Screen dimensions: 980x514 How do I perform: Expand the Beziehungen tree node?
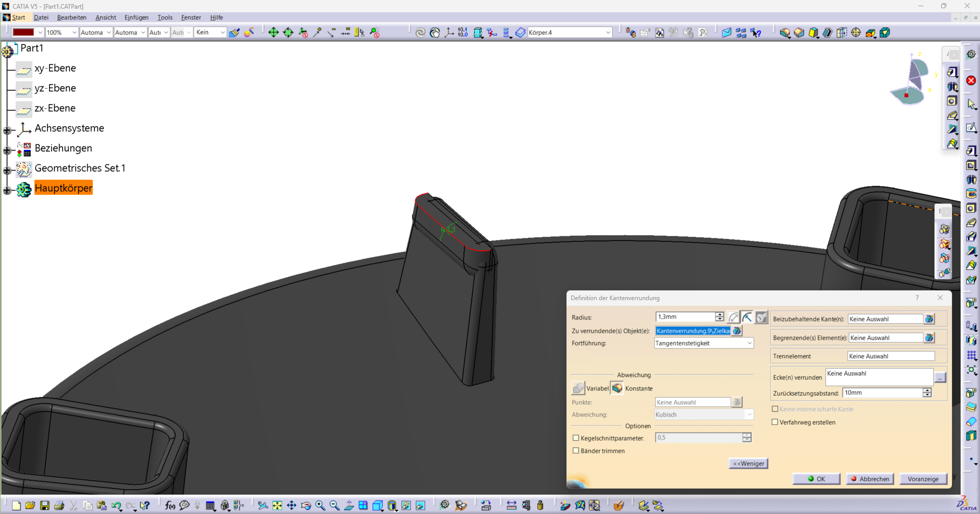point(7,151)
